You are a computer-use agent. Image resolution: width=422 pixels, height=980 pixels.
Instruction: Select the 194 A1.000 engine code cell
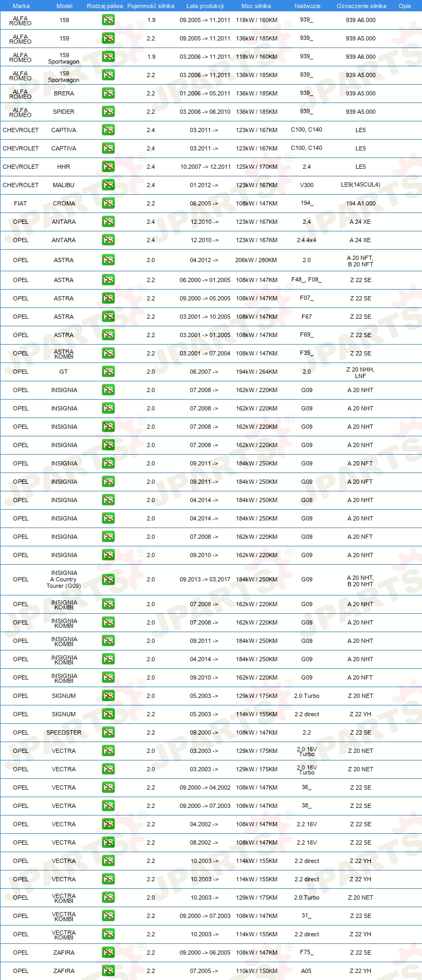pyautogui.click(x=360, y=203)
